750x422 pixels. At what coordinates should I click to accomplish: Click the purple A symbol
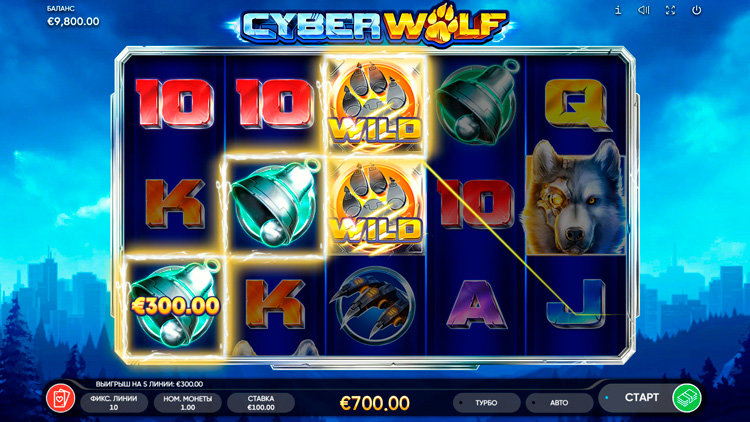tap(475, 305)
